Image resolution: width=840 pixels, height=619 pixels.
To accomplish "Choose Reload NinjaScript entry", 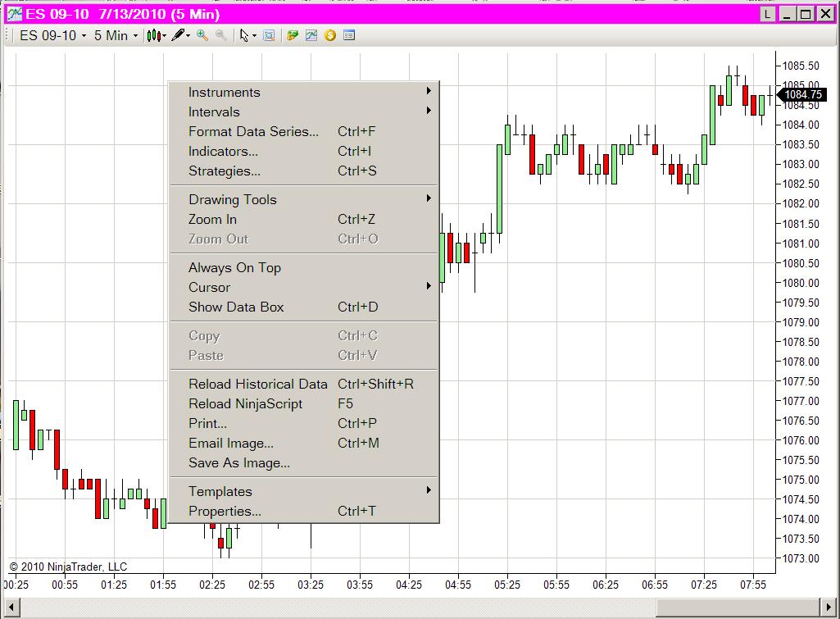I will pyautogui.click(x=304, y=403).
